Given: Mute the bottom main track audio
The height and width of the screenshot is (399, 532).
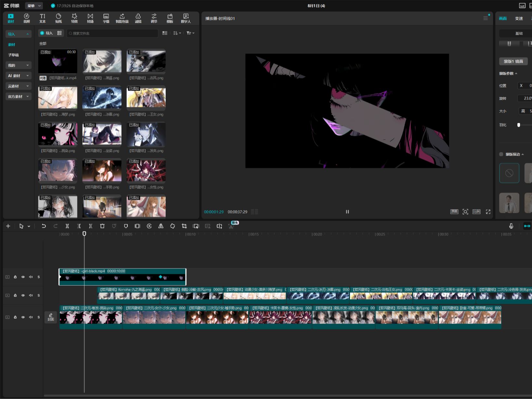Looking at the screenshot, I should pyautogui.click(x=31, y=317).
